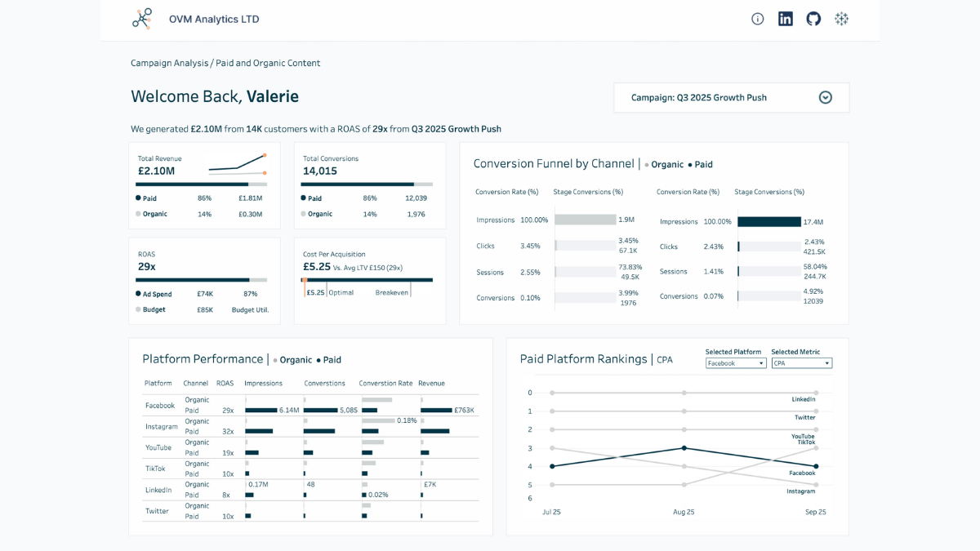The height and width of the screenshot is (551, 980).
Task: Open the LinkedIn icon in the top bar
Action: pyautogui.click(x=785, y=18)
